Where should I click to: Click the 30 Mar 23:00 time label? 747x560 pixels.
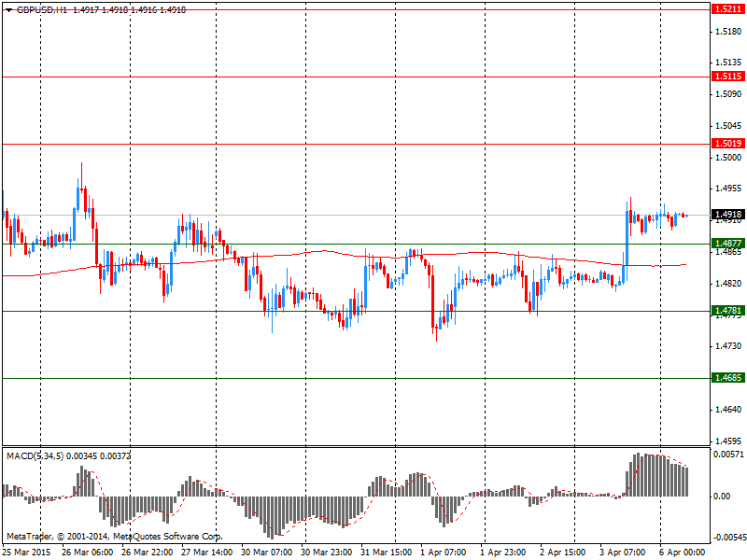[x=327, y=553]
